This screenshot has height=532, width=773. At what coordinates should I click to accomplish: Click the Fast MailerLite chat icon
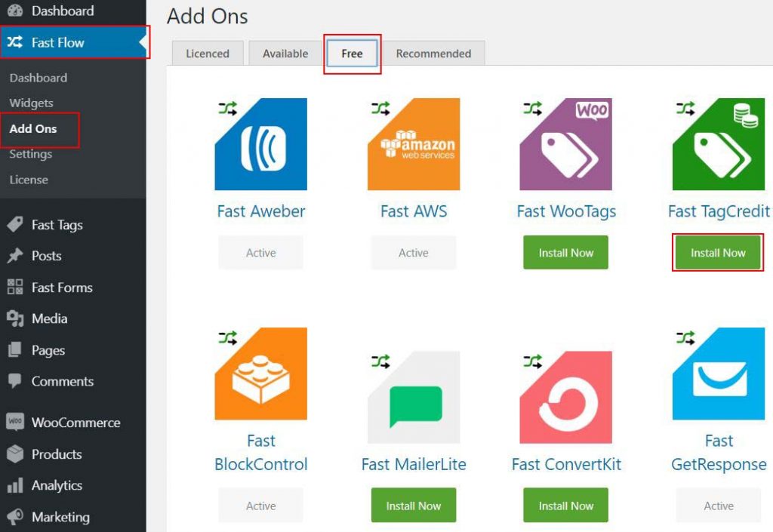coord(413,373)
